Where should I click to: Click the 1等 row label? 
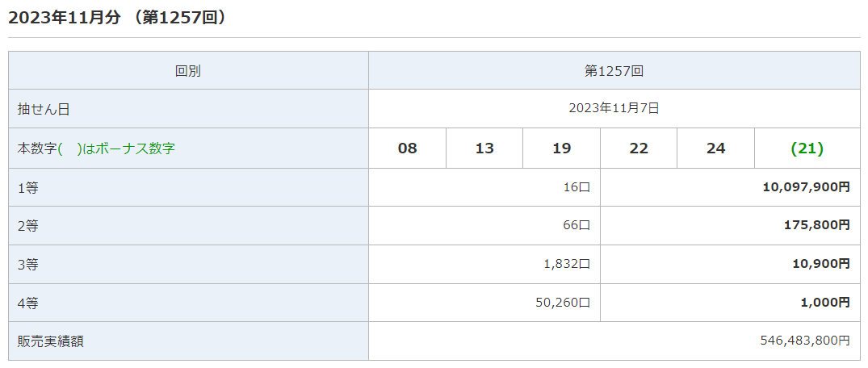pos(28,188)
